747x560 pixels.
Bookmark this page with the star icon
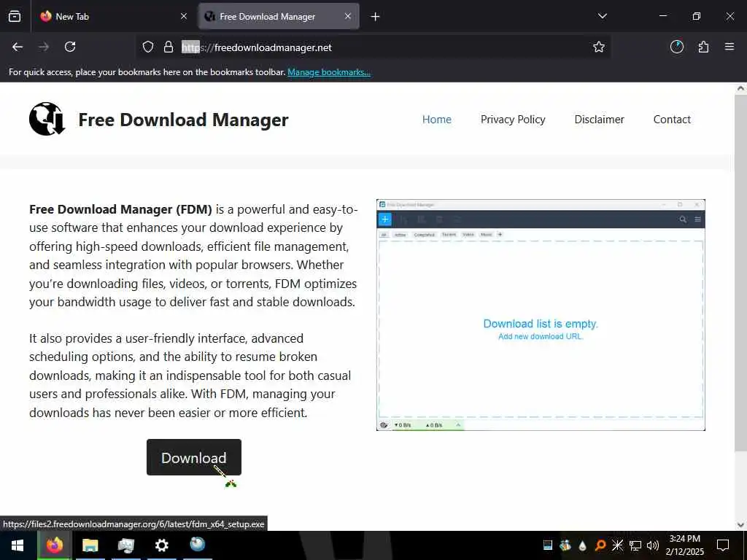click(x=599, y=47)
